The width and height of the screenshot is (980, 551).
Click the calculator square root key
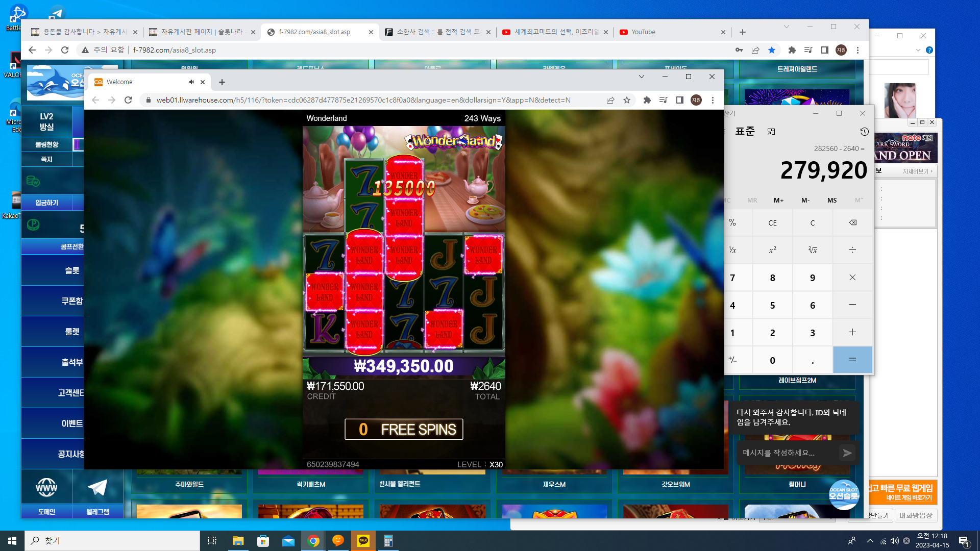click(x=813, y=250)
